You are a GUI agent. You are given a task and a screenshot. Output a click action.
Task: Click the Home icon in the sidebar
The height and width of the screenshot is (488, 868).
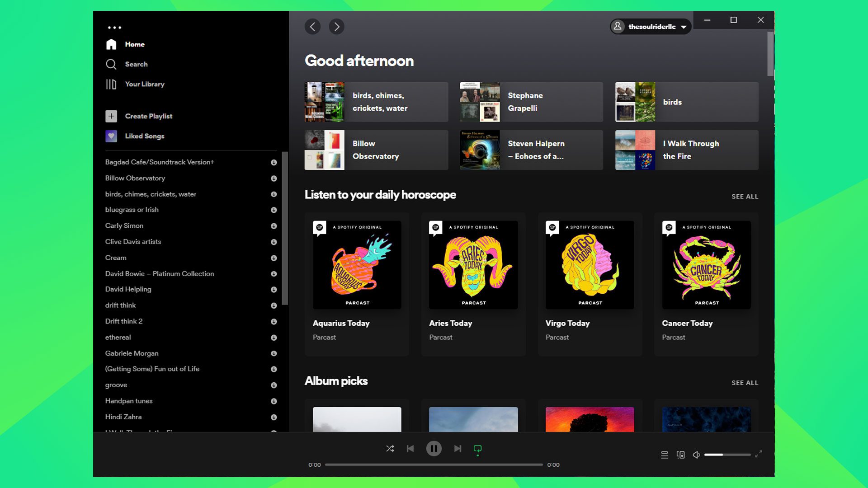coord(111,44)
